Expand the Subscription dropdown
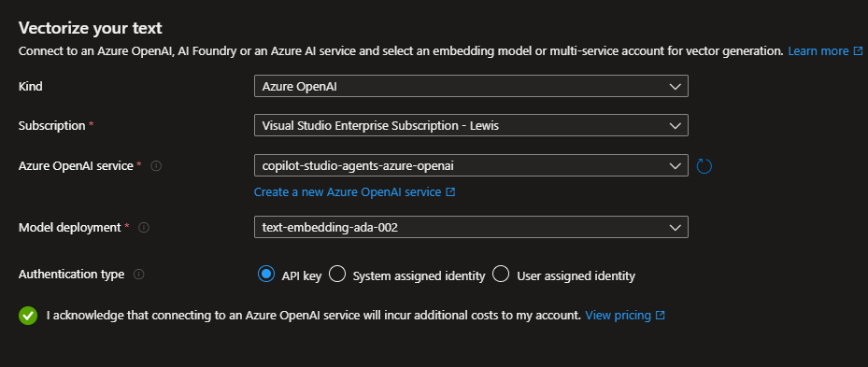The height and width of the screenshot is (367, 868). [471, 125]
